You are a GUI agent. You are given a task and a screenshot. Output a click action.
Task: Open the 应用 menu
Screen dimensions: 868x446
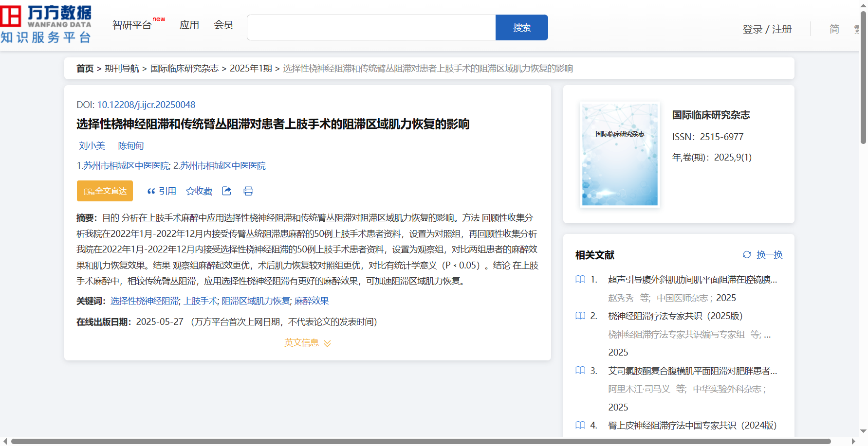coord(189,25)
